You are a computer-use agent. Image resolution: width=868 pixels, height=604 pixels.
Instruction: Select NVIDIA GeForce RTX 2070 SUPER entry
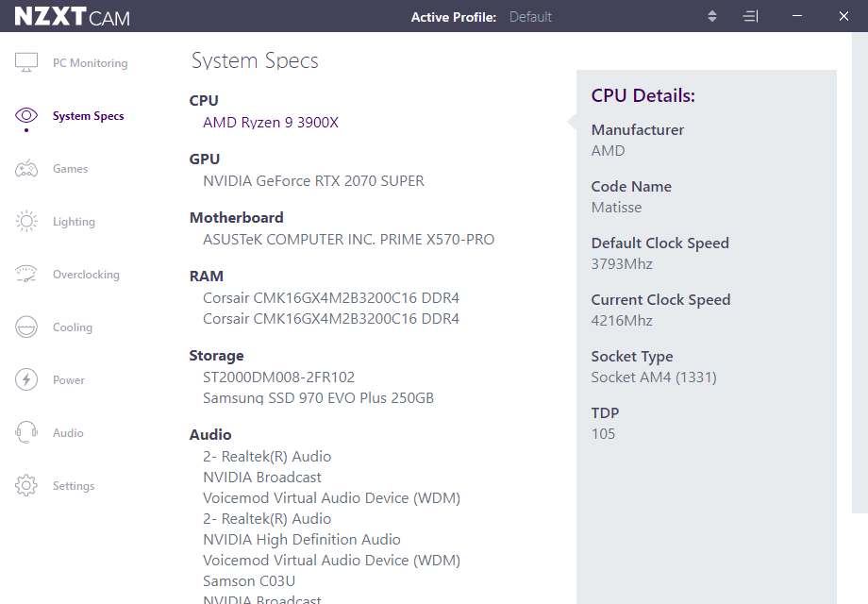(x=313, y=181)
